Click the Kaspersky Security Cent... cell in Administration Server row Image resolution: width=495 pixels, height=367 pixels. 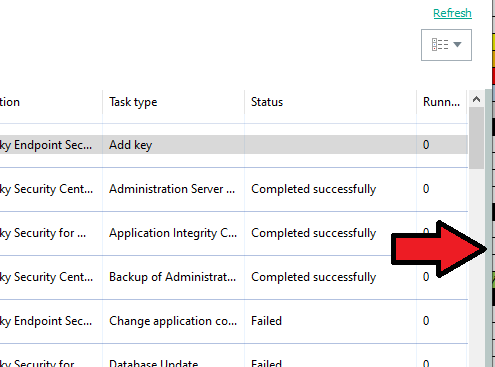[46, 189]
